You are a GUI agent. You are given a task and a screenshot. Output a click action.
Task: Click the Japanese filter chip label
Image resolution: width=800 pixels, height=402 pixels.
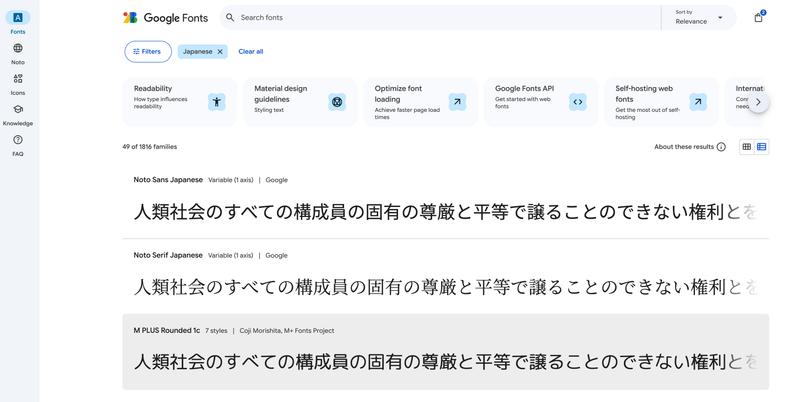click(197, 52)
